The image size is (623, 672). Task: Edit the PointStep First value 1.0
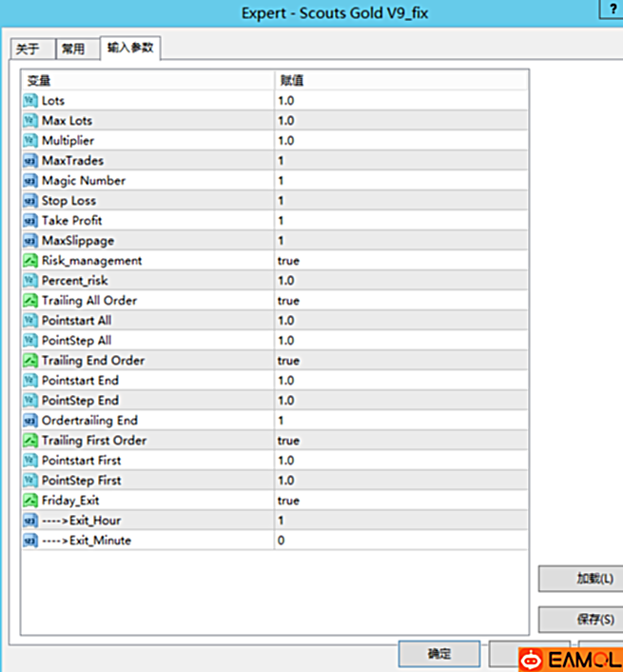click(x=400, y=481)
